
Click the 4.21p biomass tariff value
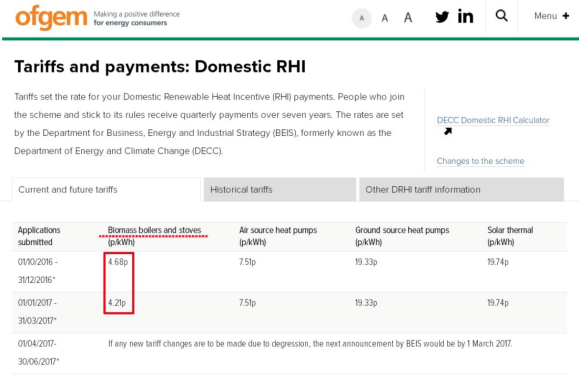pos(117,303)
